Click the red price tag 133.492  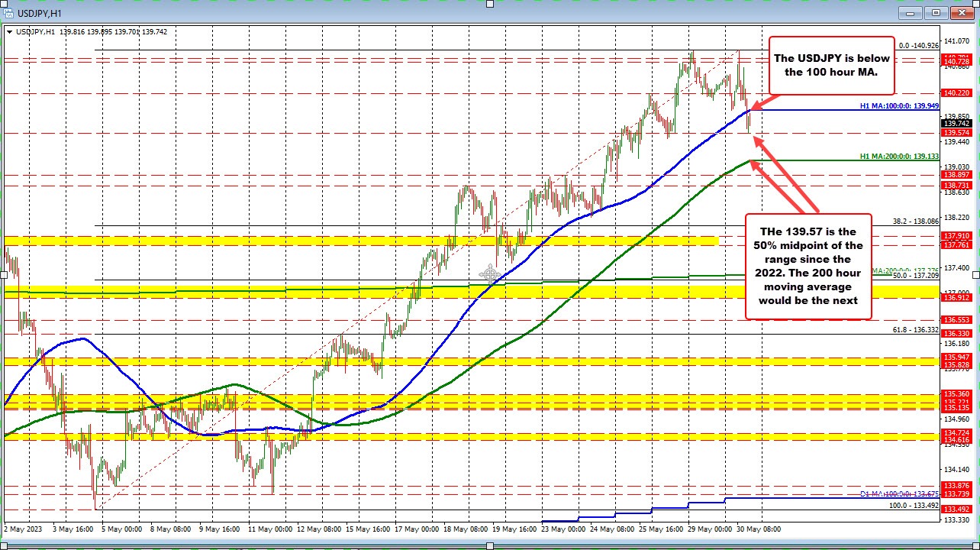tap(956, 509)
